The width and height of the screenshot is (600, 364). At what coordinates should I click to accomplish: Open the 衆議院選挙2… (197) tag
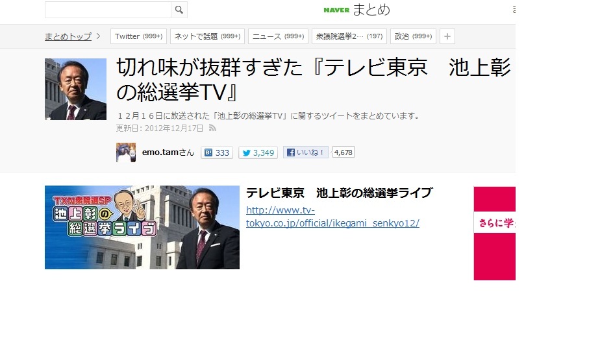pyautogui.click(x=349, y=36)
